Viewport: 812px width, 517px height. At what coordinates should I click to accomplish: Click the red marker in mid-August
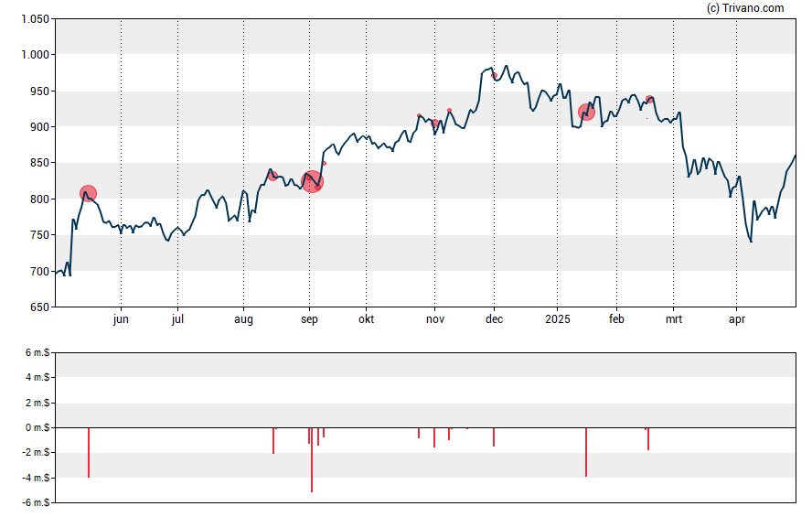point(273,176)
